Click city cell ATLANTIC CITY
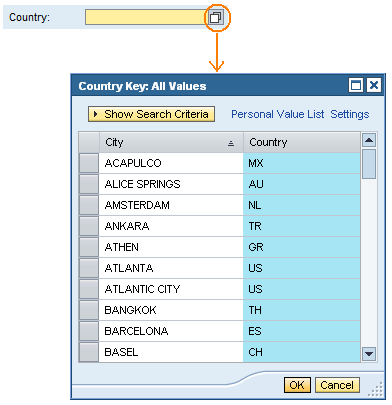392x405 pixels. pos(171,289)
